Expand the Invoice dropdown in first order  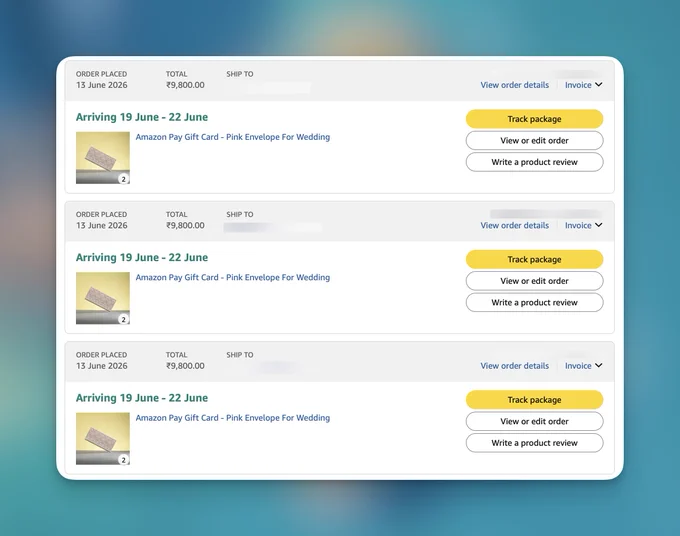click(x=583, y=85)
